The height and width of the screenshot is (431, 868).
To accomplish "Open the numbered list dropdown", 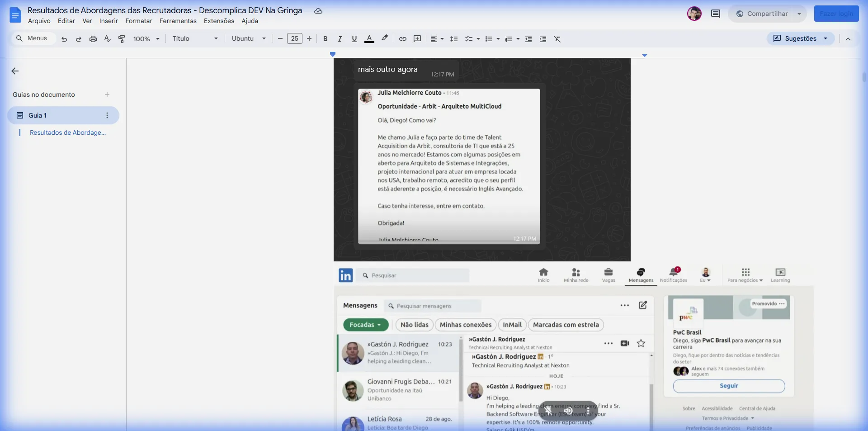I will pos(512,39).
